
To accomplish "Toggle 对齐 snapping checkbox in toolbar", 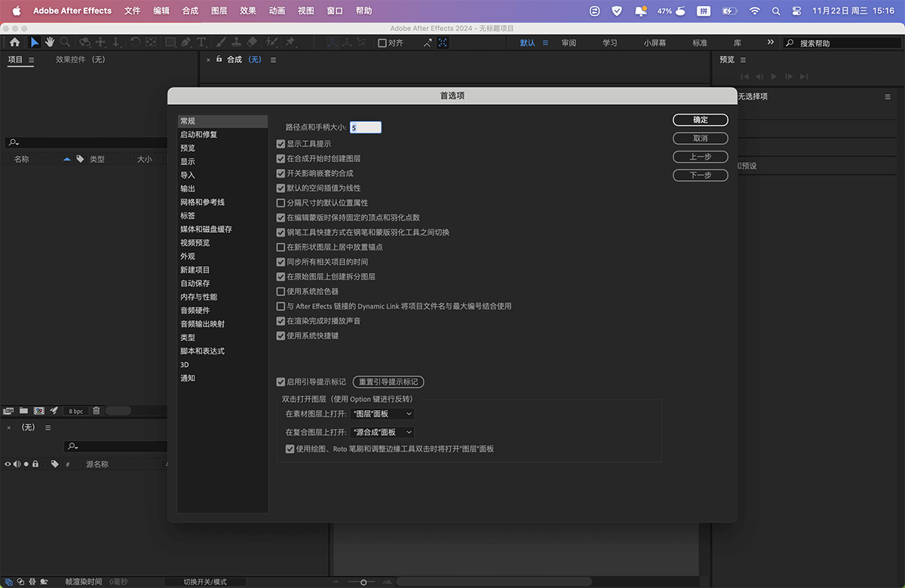I will (x=382, y=43).
